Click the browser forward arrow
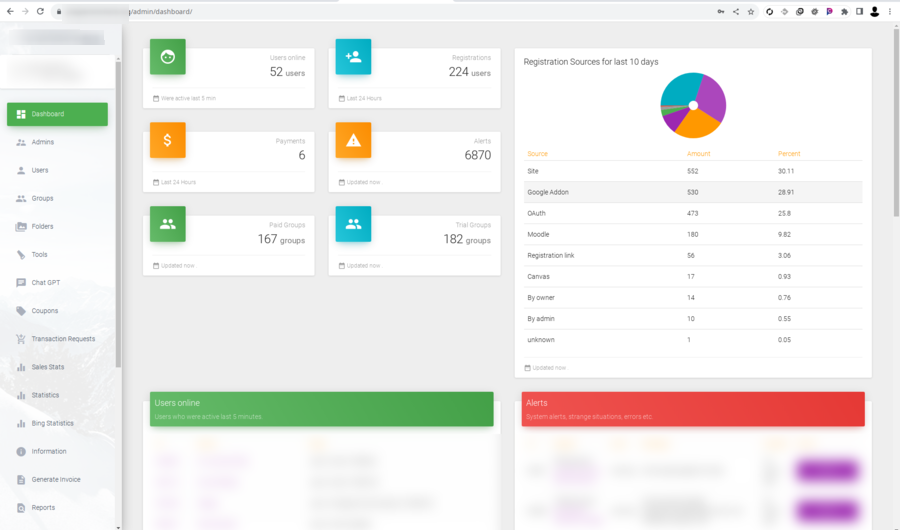This screenshot has height=530, width=900. [25, 11]
